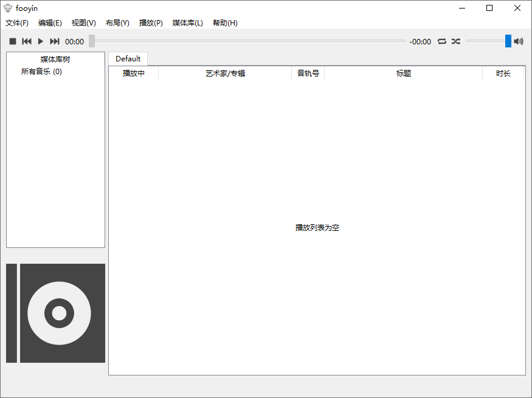
Task: Open the 视图 menu
Action: [83, 22]
